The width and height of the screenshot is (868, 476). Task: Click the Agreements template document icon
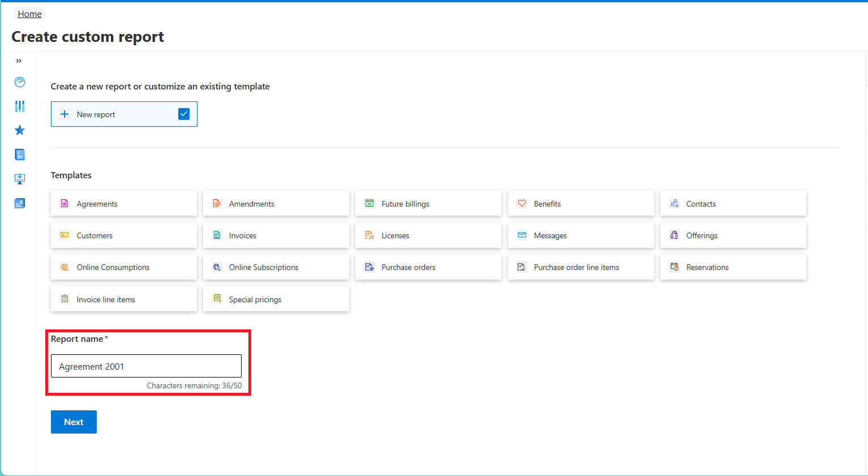pyautogui.click(x=65, y=204)
